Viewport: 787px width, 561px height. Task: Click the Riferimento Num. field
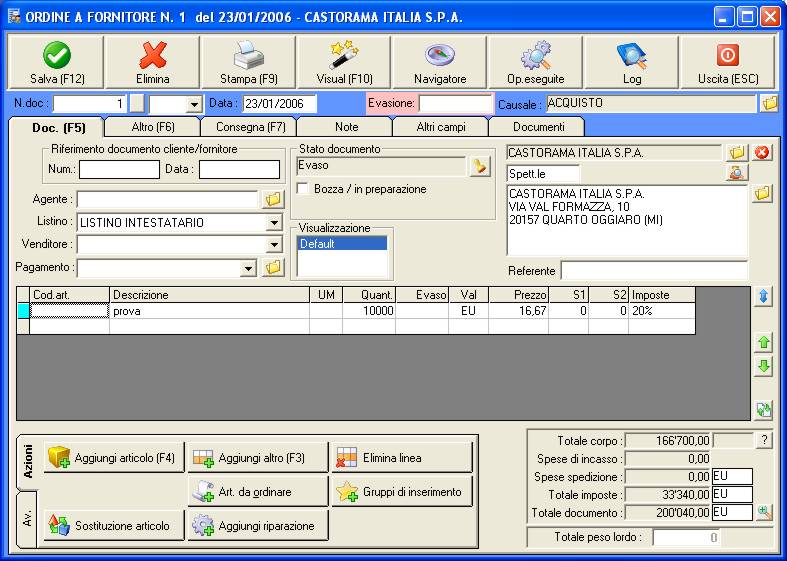click(x=119, y=170)
